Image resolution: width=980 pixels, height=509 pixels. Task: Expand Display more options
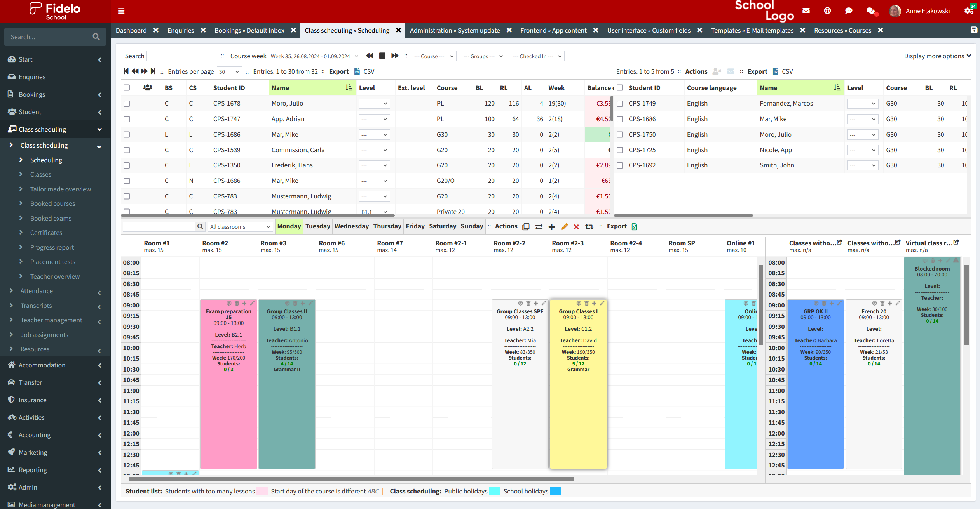pos(937,56)
